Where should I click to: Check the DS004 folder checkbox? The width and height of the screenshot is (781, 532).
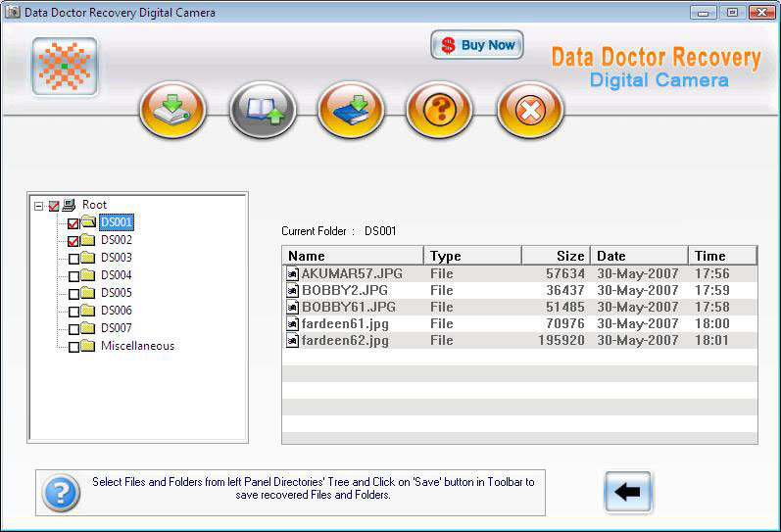tap(73, 276)
